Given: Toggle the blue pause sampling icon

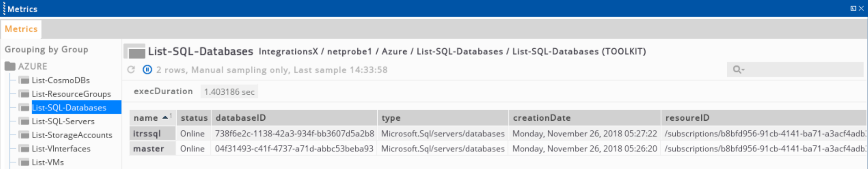Looking at the screenshot, I should 147,70.
